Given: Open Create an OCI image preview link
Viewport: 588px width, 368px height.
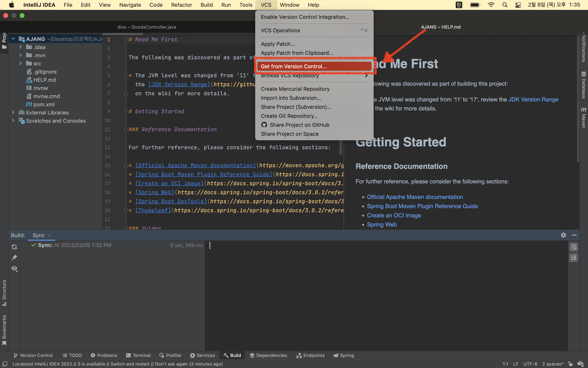Looking at the screenshot, I should tap(394, 215).
